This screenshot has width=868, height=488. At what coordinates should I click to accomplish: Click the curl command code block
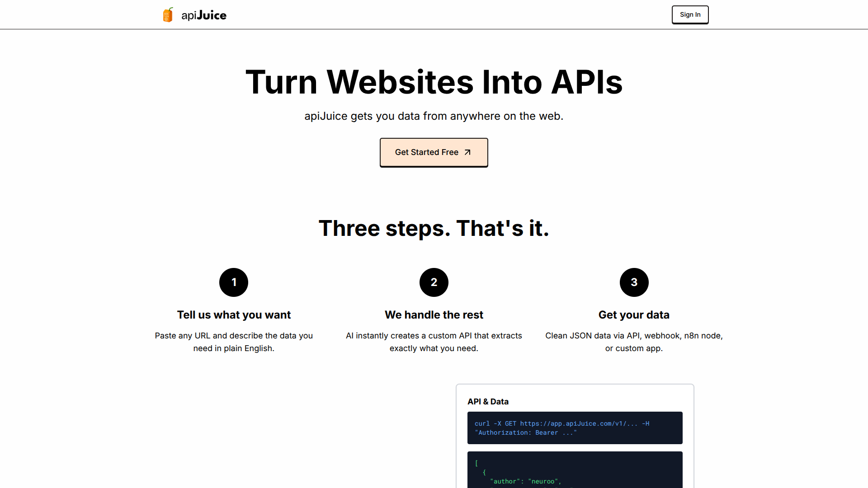[575, 428]
